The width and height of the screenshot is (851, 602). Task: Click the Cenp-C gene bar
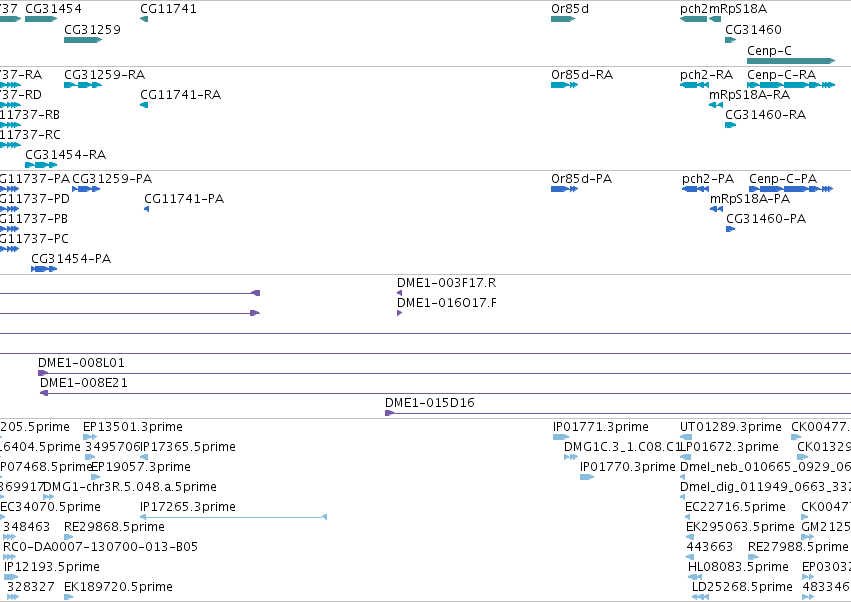click(x=791, y=61)
